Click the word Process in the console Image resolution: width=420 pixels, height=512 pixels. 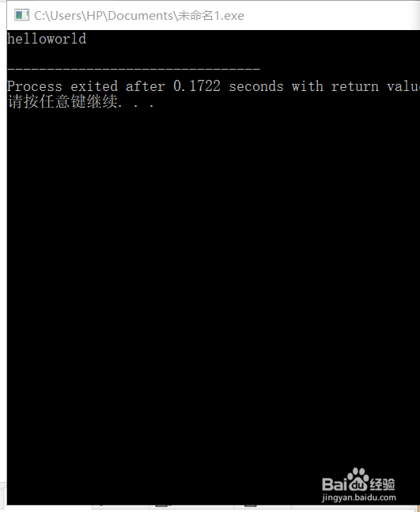(x=35, y=86)
